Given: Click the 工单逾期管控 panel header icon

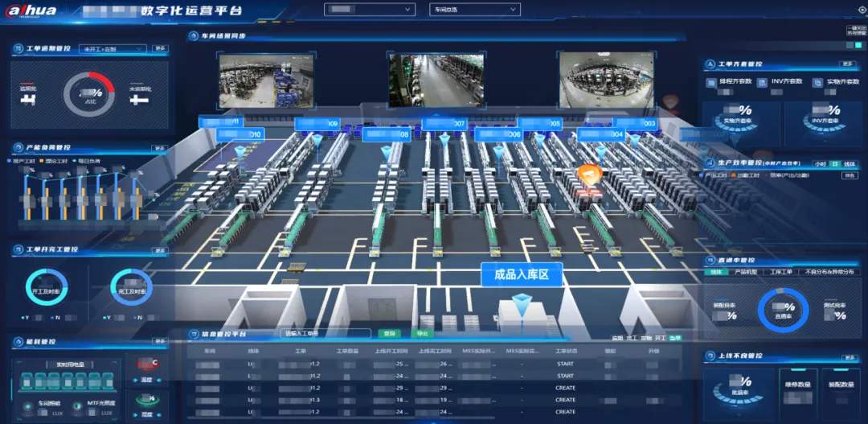Looking at the screenshot, I should [17, 49].
